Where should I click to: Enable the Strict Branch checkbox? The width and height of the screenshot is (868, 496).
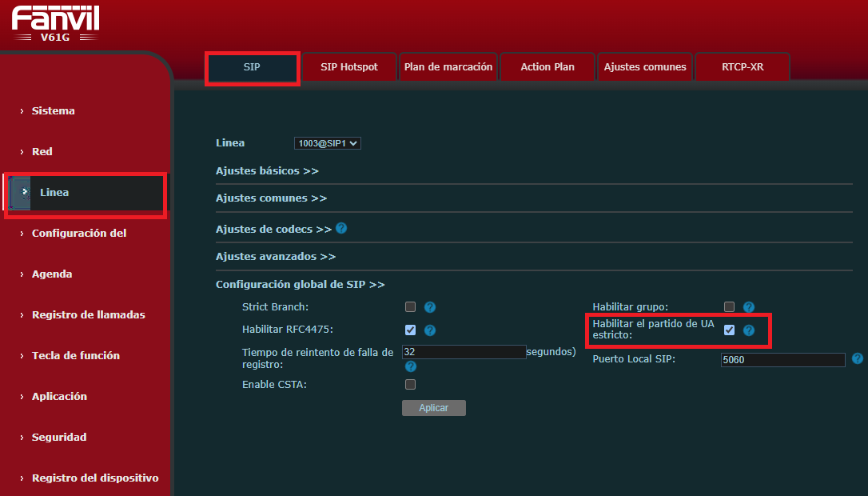pos(410,306)
